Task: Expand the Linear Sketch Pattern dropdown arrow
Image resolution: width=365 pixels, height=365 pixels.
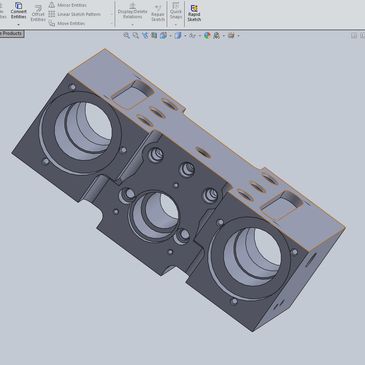Action: (x=112, y=14)
